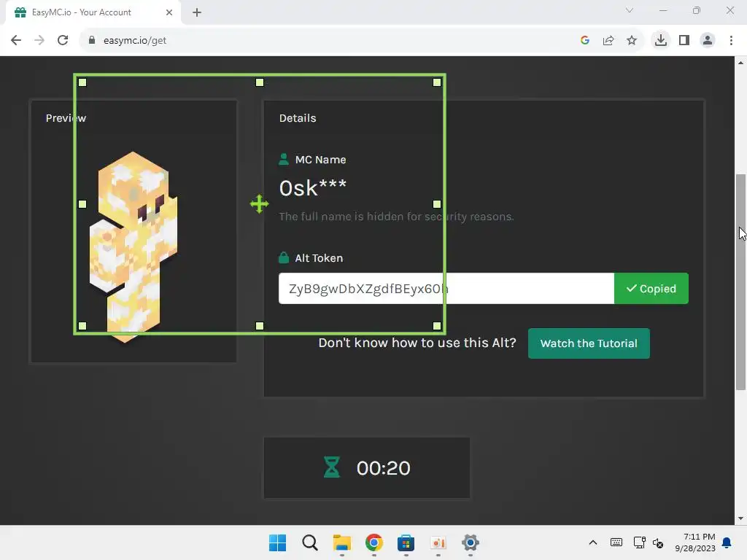Close the EasyMC.io tab

click(169, 12)
